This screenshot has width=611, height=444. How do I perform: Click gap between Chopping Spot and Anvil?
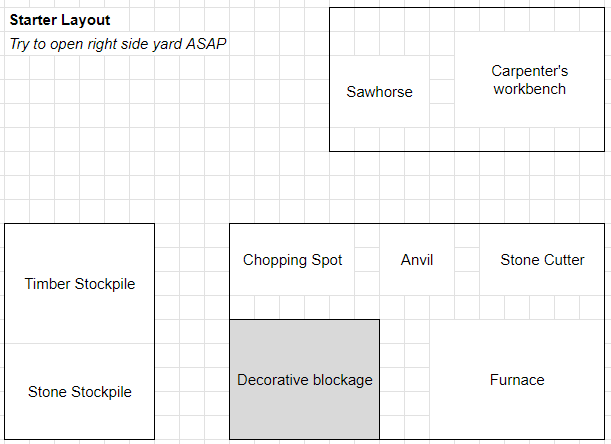point(367,260)
